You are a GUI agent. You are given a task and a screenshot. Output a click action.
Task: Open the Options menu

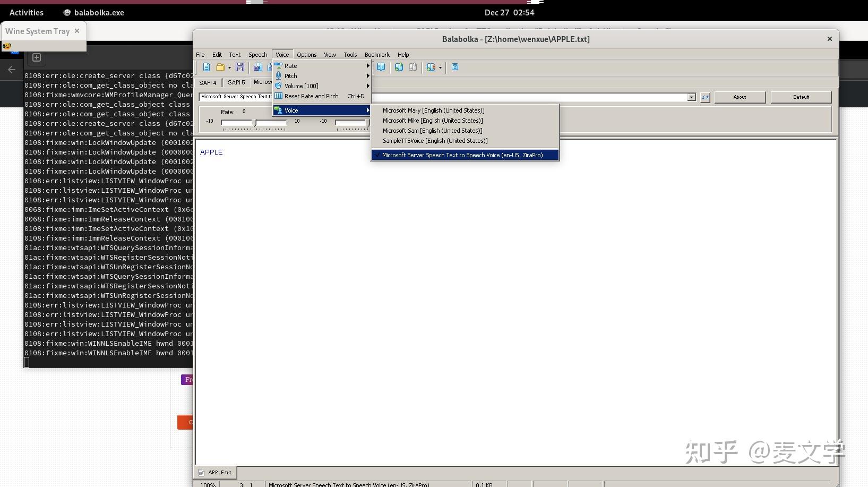coord(307,55)
